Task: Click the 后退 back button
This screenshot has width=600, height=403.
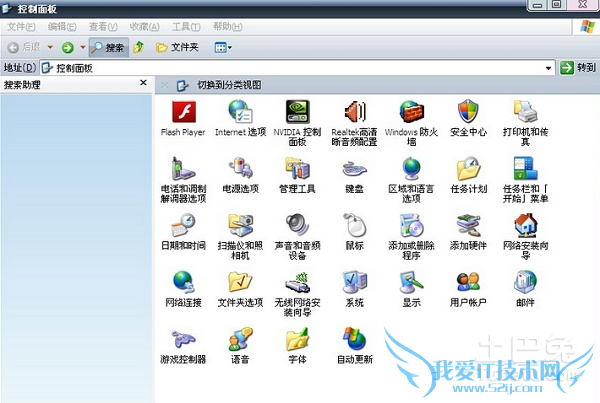Action: [24, 47]
